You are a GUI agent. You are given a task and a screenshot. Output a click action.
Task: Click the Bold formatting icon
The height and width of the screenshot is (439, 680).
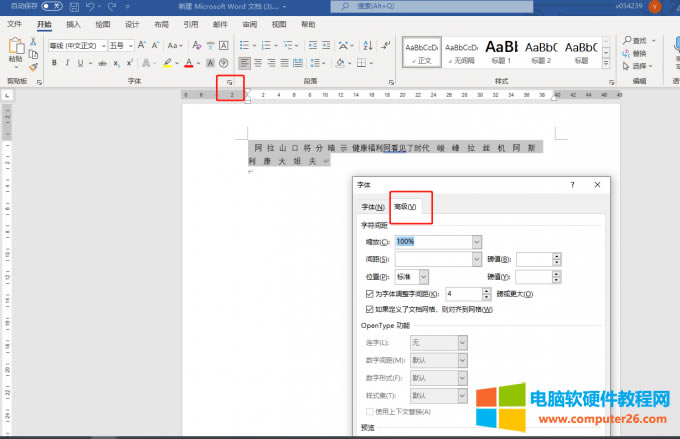55,63
